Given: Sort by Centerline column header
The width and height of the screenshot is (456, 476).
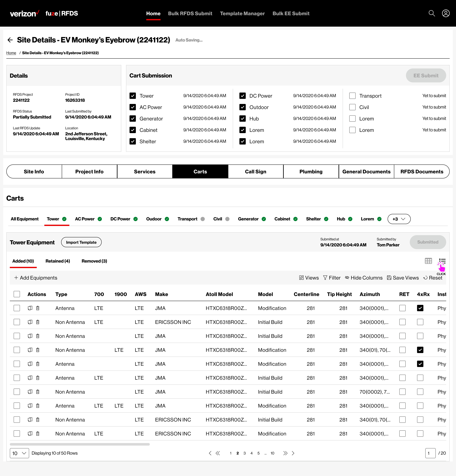Looking at the screenshot, I should pos(306,294).
